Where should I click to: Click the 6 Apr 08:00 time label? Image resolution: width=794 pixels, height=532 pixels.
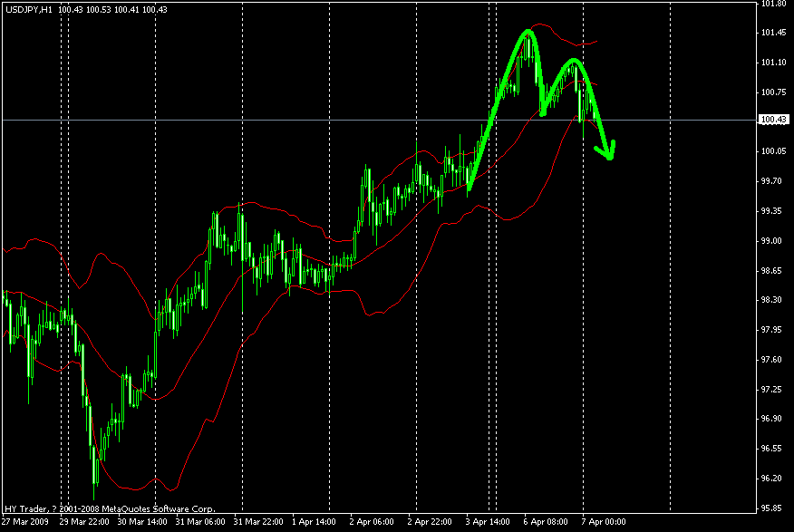[546, 522]
